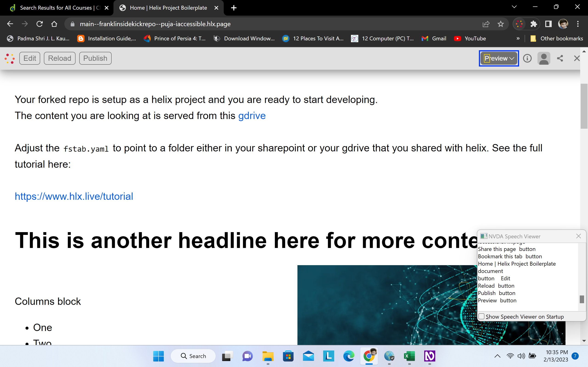The width and height of the screenshot is (588, 367).
Task: Launch NVDA from the taskbar
Action: pyautogui.click(x=430, y=356)
